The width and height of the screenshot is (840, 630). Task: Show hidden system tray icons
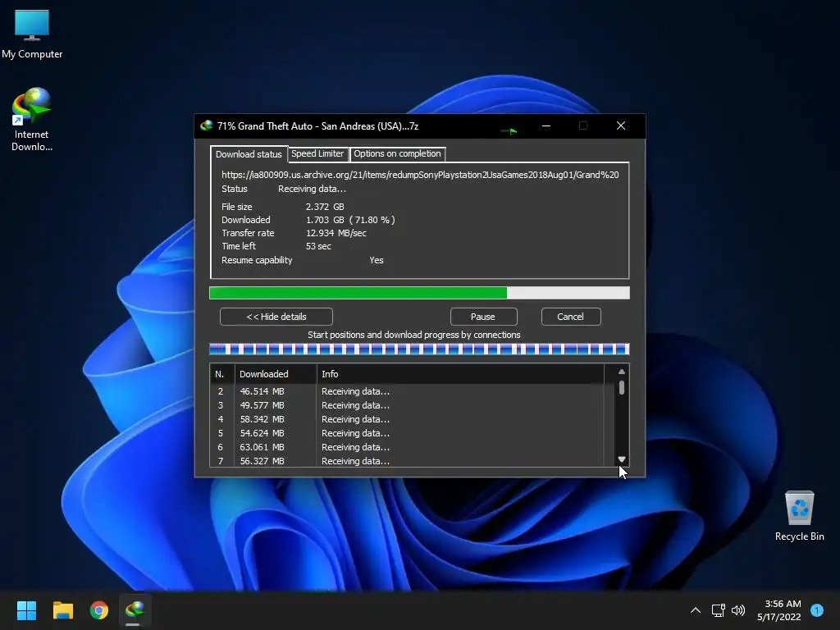[696, 610]
